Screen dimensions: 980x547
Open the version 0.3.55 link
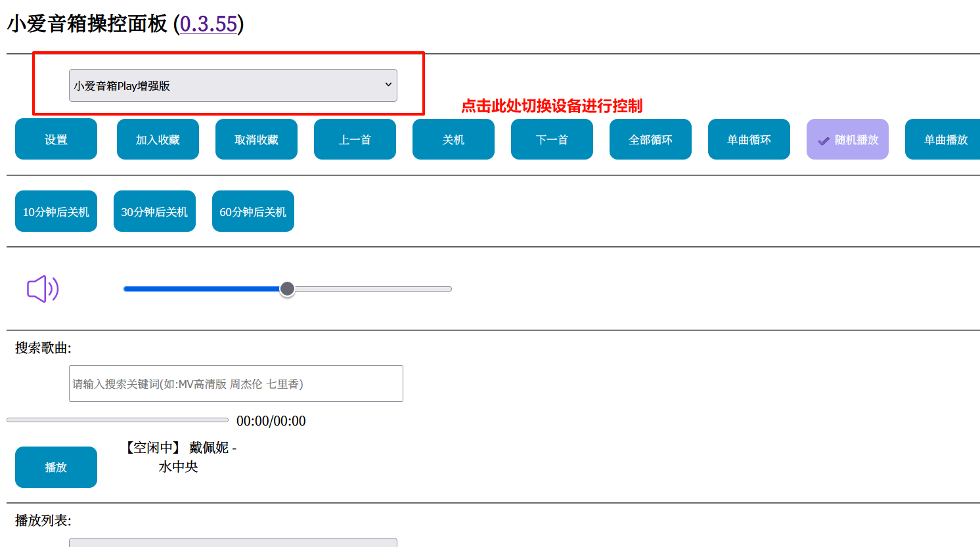[208, 24]
